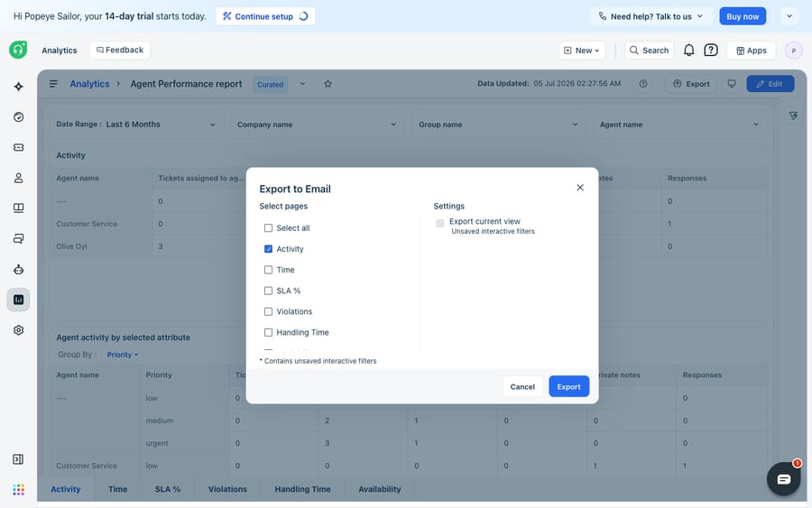Viewport: 812px width, 508px height.
Task: Click the Export button in report header
Action: click(691, 84)
